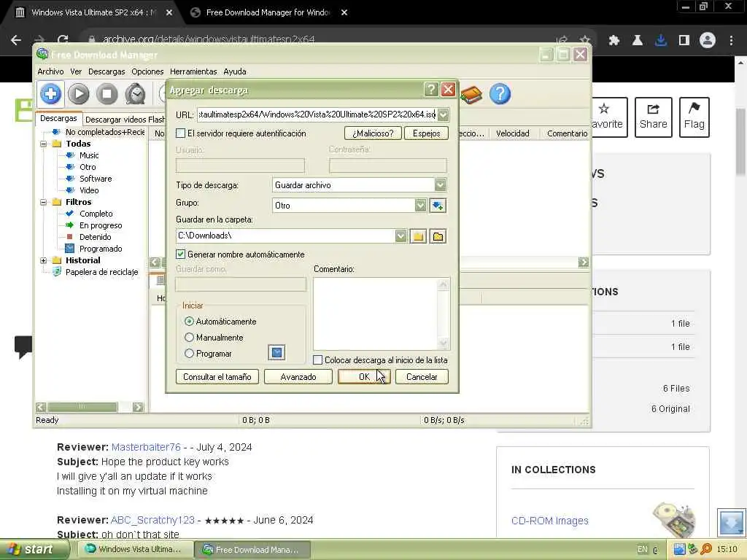Select the Programar radio option

189,354
